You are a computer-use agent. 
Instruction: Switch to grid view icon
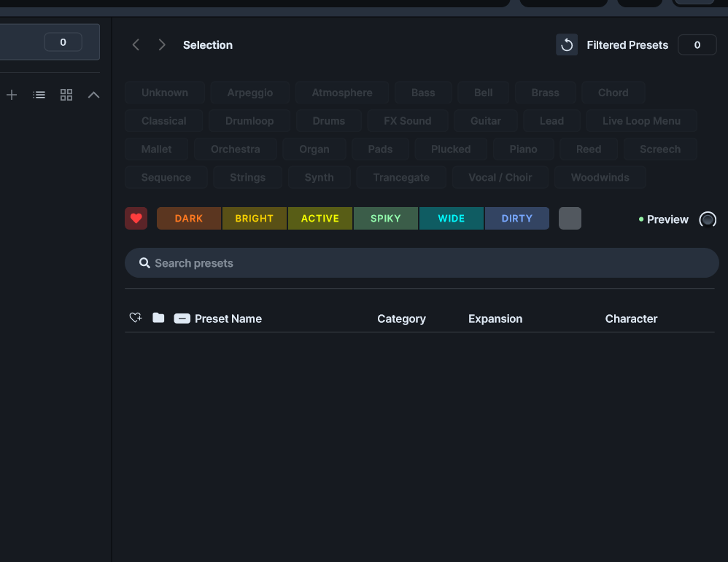66,95
